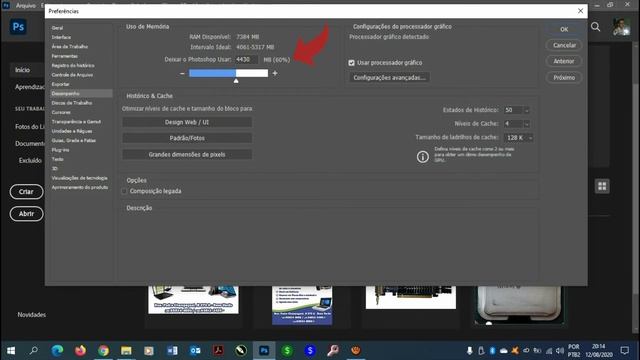Open the Novidades link on home screen
This screenshot has width=640, height=360.
click(x=31, y=315)
